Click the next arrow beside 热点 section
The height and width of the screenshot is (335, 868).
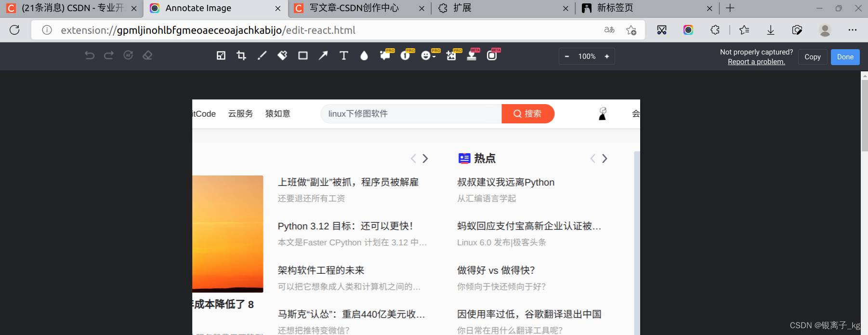click(x=605, y=159)
